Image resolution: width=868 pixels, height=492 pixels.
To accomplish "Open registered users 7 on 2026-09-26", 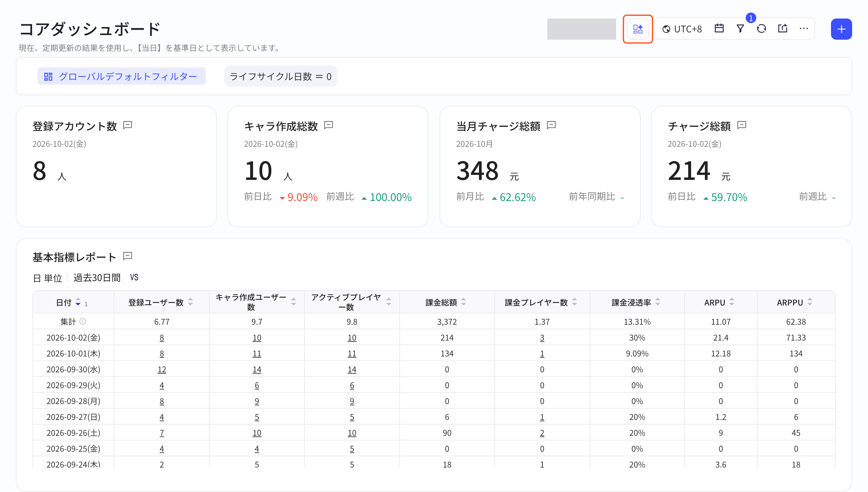I will tap(162, 433).
